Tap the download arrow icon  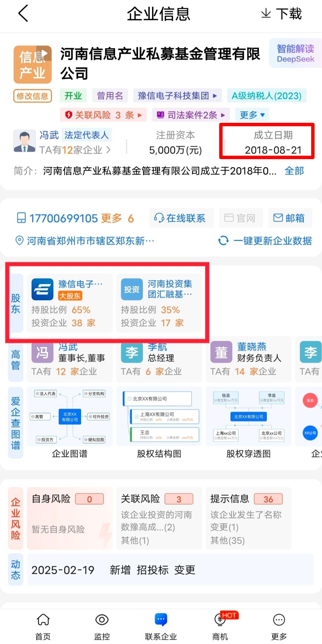pos(266,13)
